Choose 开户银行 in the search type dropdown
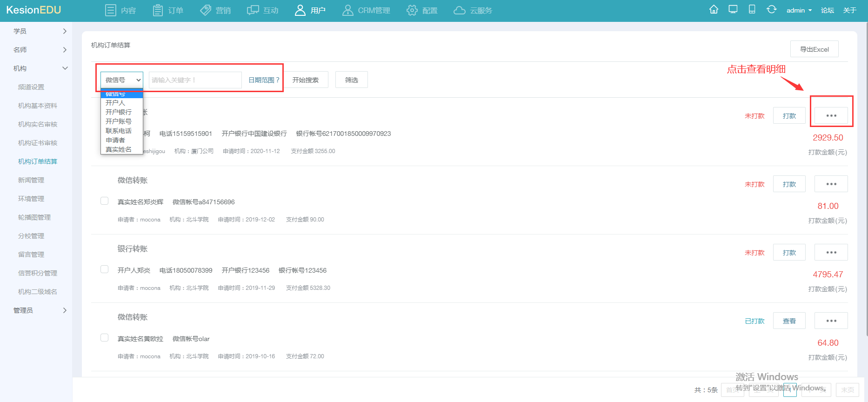Viewport: 868px width, 402px height. tap(119, 112)
